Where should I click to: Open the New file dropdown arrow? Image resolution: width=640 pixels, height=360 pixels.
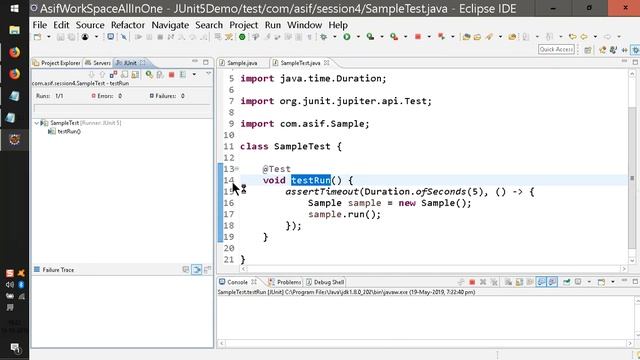point(48,37)
